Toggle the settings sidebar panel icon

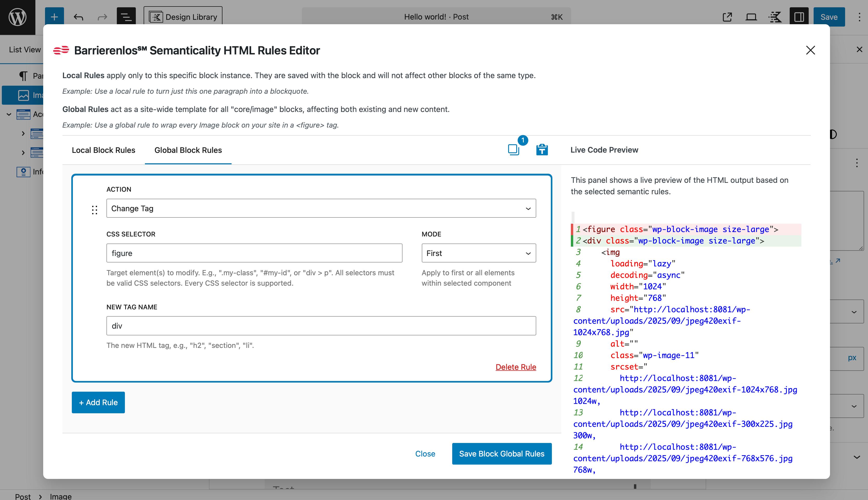799,17
